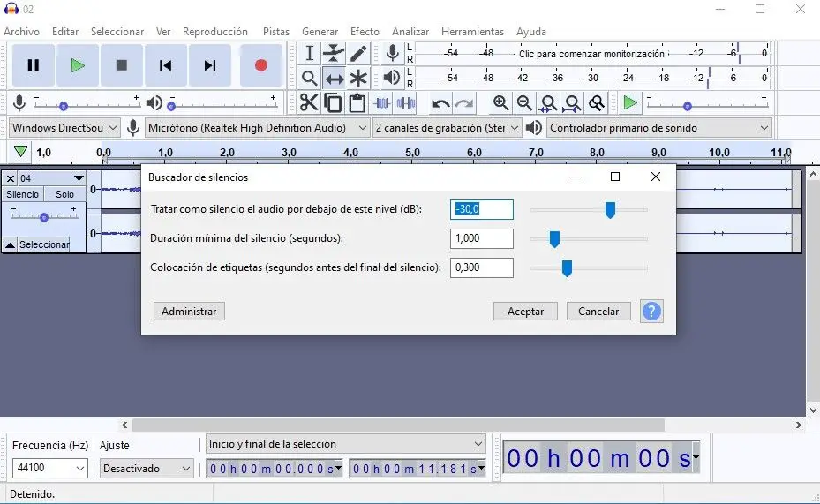This screenshot has width=820, height=504.
Task: Click the Aceptar button
Action: (x=525, y=311)
